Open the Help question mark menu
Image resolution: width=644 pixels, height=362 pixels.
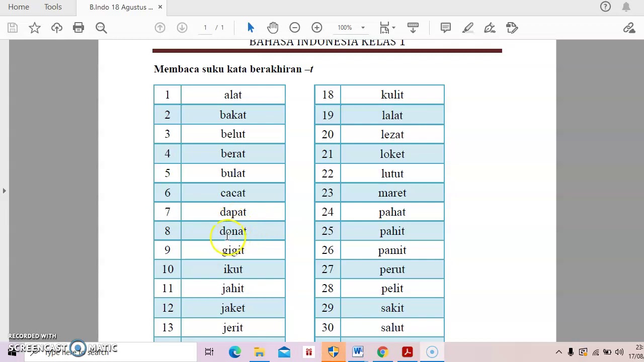click(x=605, y=7)
